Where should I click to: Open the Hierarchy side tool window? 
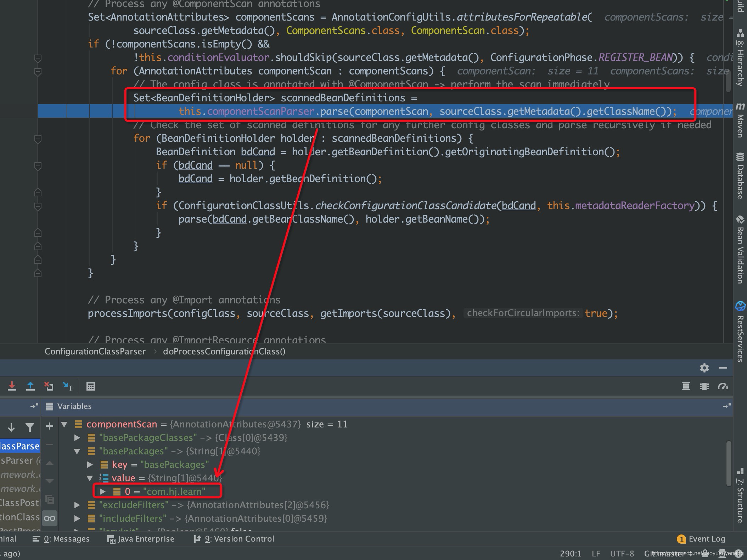(740, 58)
